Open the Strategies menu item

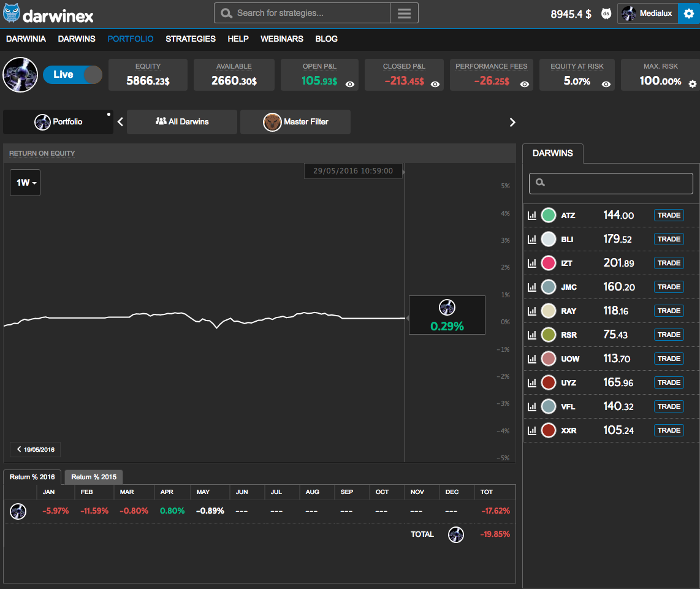191,39
